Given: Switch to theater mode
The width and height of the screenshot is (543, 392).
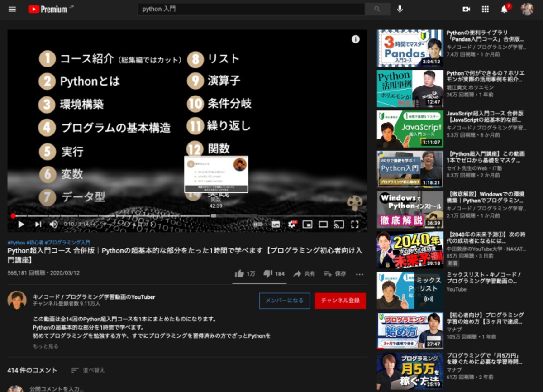Looking at the screenshot, I should (323, 224).
